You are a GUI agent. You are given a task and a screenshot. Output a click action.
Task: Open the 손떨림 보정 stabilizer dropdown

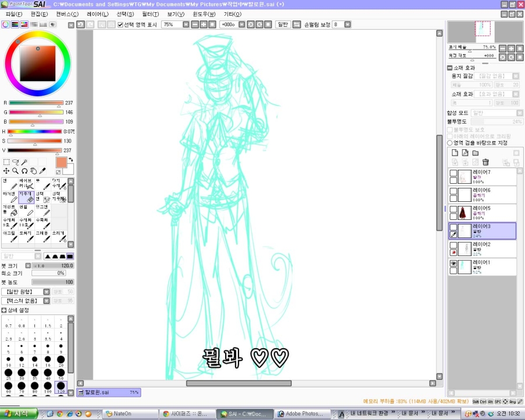click(x=348, y=24)
